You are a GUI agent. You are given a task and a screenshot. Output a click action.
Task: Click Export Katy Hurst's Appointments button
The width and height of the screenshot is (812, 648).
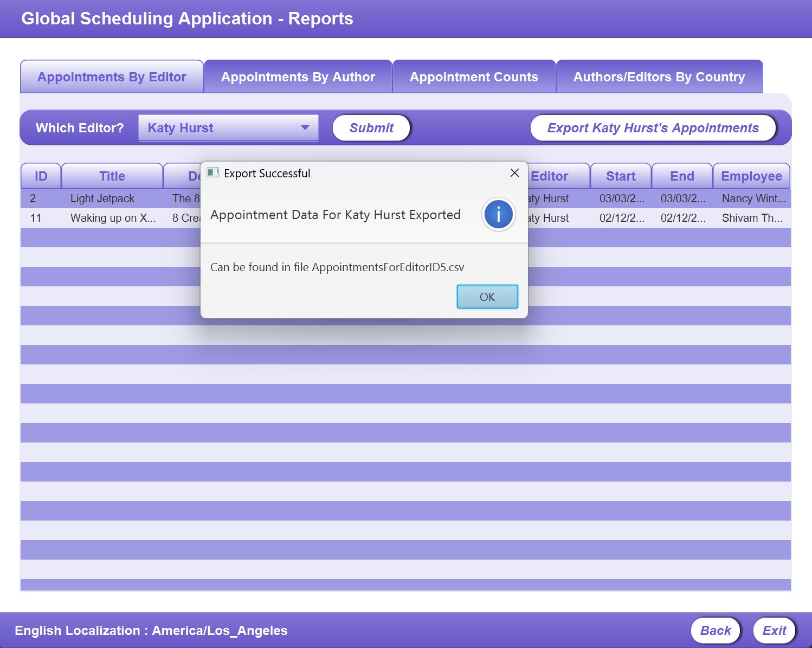pos(653,128)
